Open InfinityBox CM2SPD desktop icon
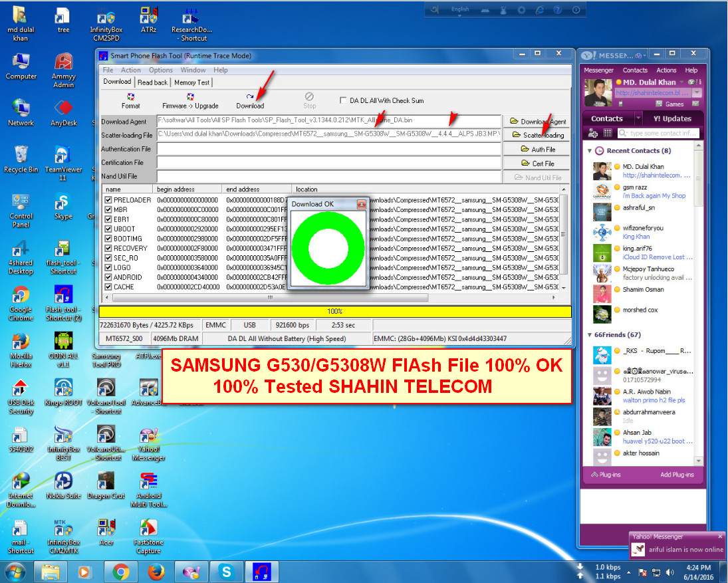This screenshot has width=728, height=583. point(106,25)
